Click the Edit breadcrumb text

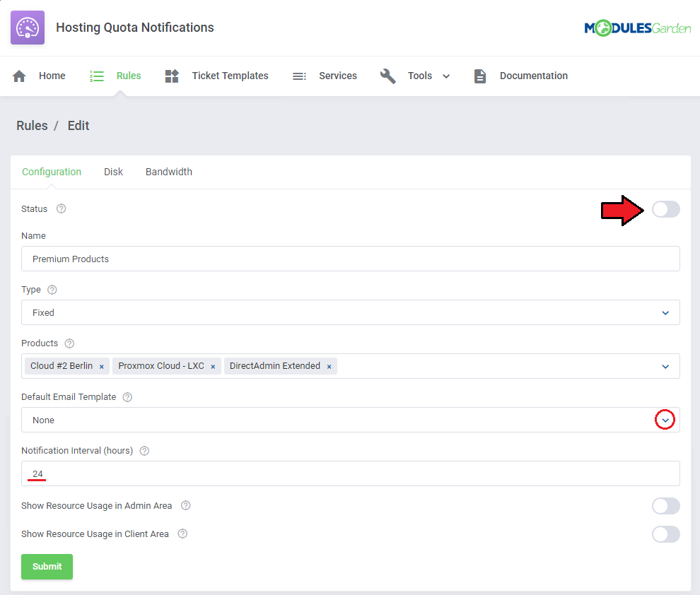click(78, 126)
